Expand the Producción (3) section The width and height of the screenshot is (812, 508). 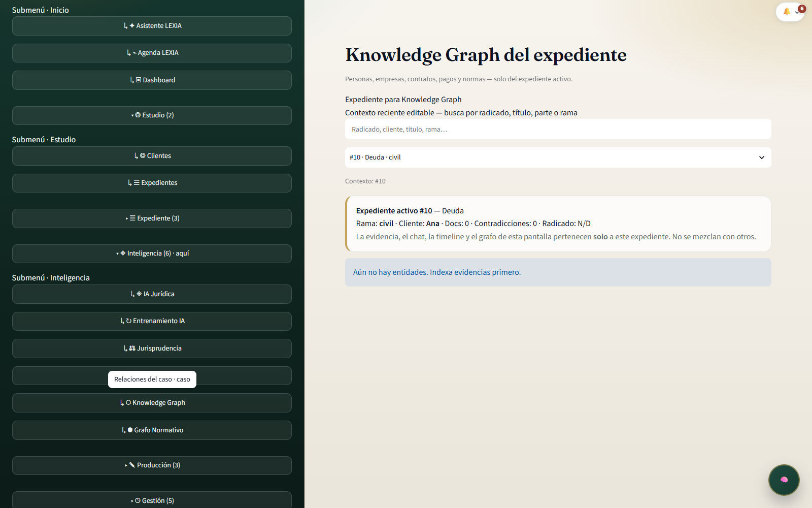pos(152,465)
